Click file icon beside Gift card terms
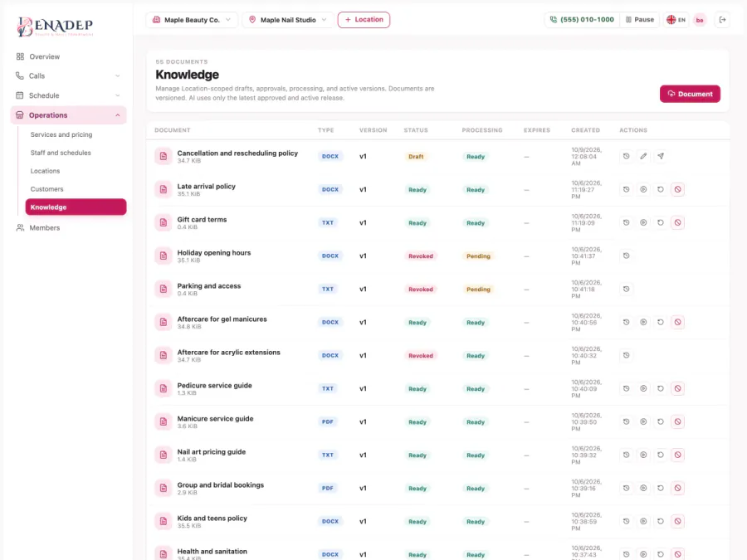 point(163,222)
